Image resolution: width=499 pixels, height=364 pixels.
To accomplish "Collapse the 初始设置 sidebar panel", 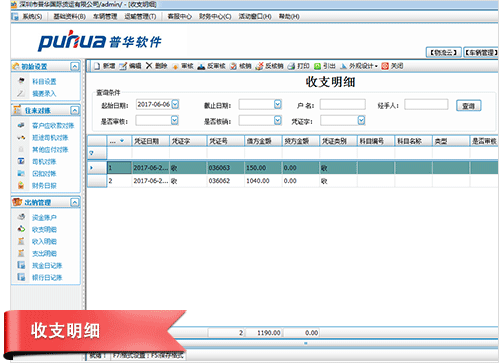I will [75, 66].
